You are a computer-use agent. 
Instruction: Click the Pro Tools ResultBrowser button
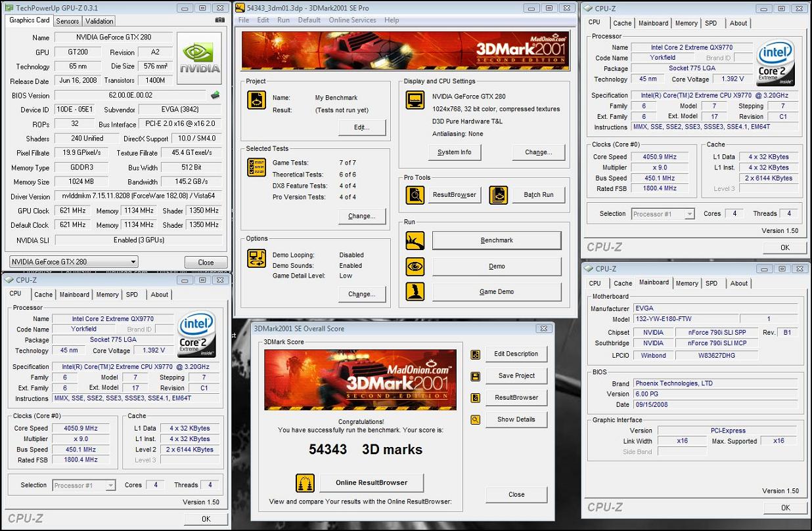pos(455,194)
